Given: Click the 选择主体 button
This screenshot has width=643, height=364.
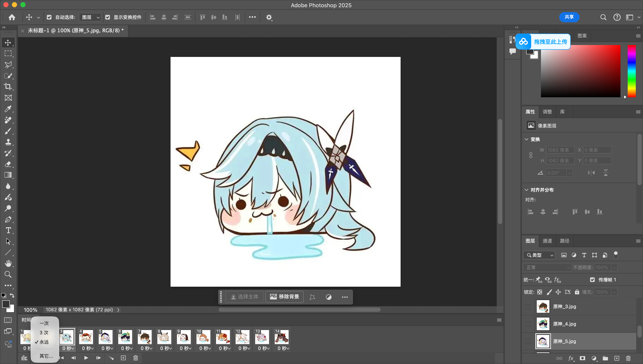Looking at the screenshot, I should (244, 297).
